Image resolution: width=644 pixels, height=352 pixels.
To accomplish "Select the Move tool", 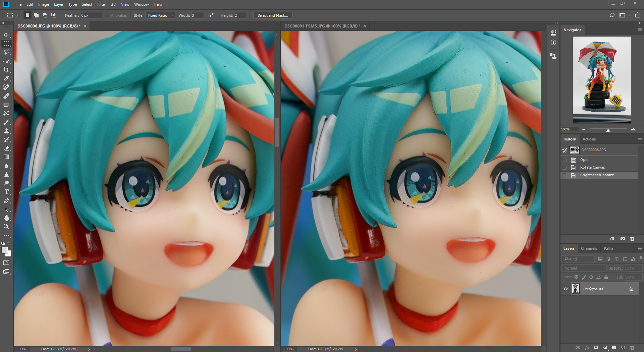I will click(6, 35).
